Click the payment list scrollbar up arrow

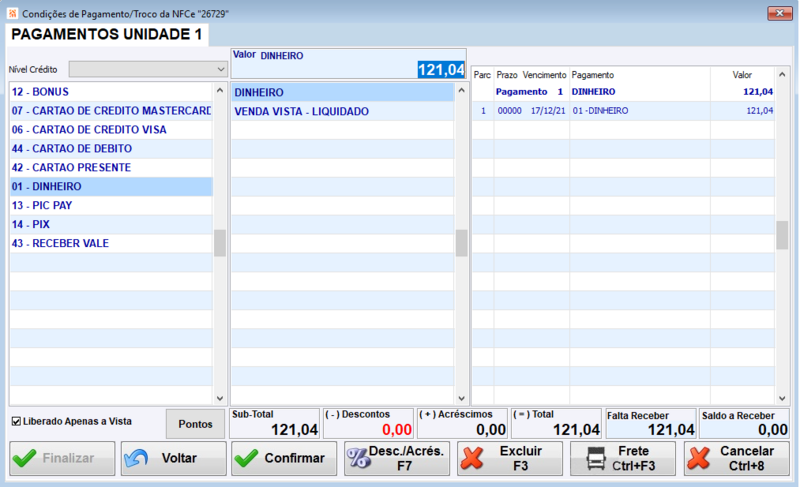tap(220, 90)
